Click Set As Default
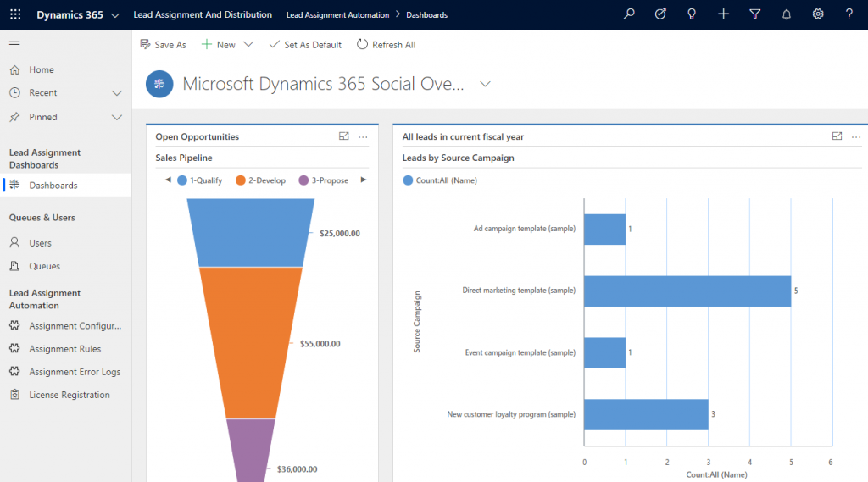868x482 pixels. coord(305,44)
